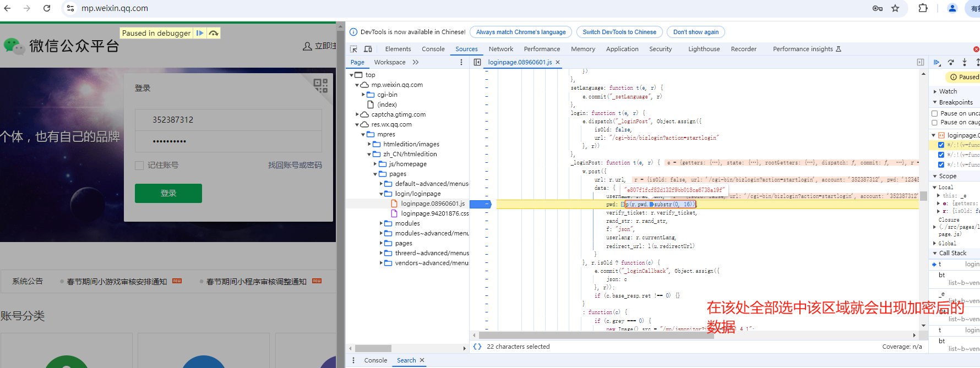Switch to the Application tab
This screenshot has width=980, height=368.
622,49
